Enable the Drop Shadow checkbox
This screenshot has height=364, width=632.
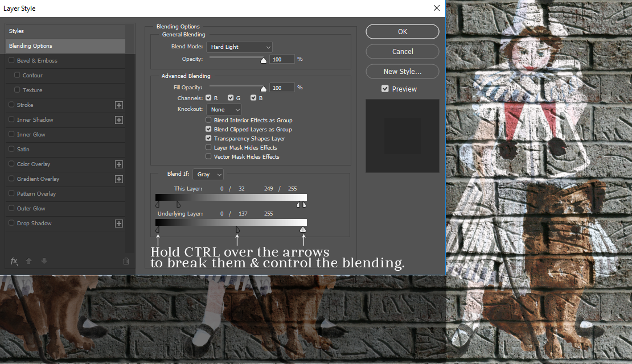tap(11, 223)
